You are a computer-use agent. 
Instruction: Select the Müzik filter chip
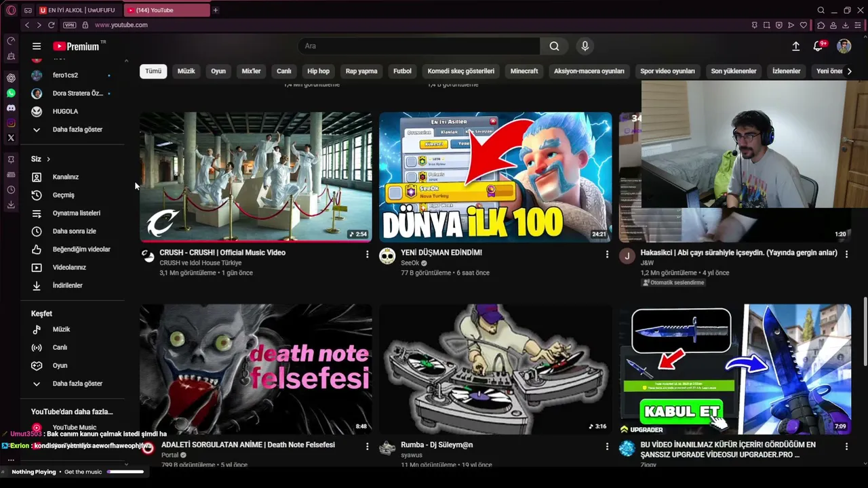click(186, 71)
